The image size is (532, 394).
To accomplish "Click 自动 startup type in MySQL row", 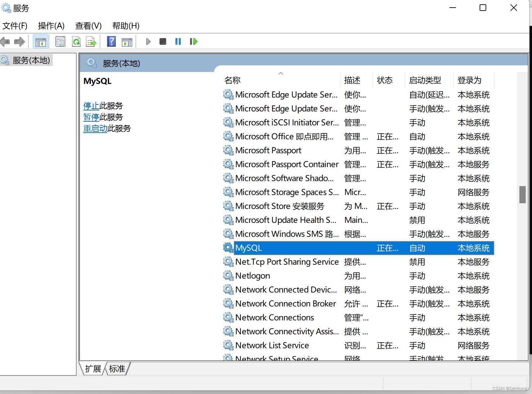I will coord(417,248).
